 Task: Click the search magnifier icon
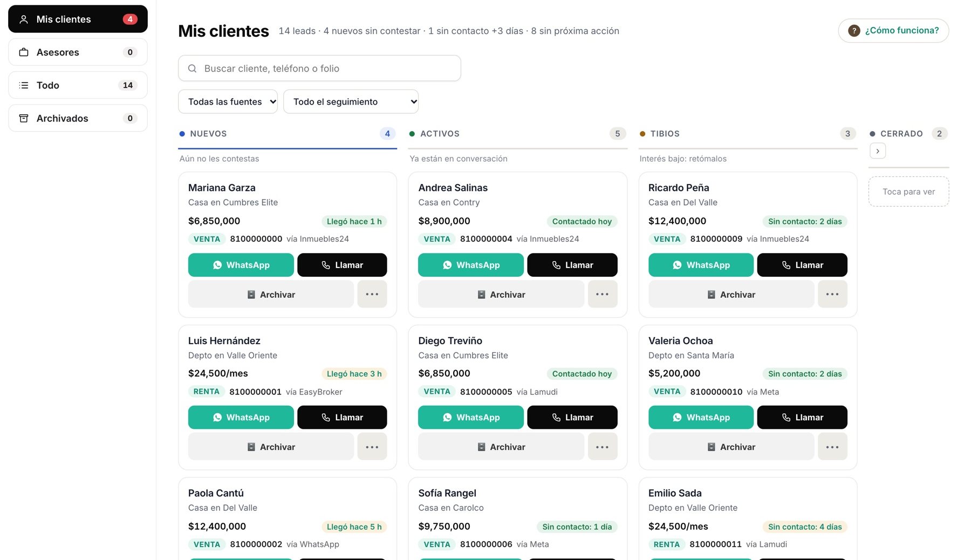click(x=192, y=69)
